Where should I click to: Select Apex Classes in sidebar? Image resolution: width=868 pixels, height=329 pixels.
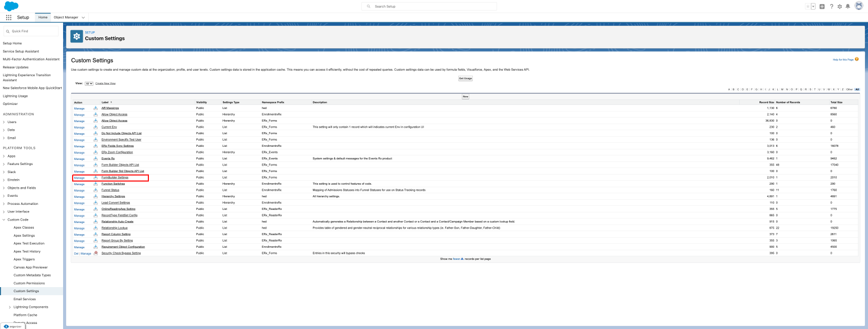click(x=24, y=228)
